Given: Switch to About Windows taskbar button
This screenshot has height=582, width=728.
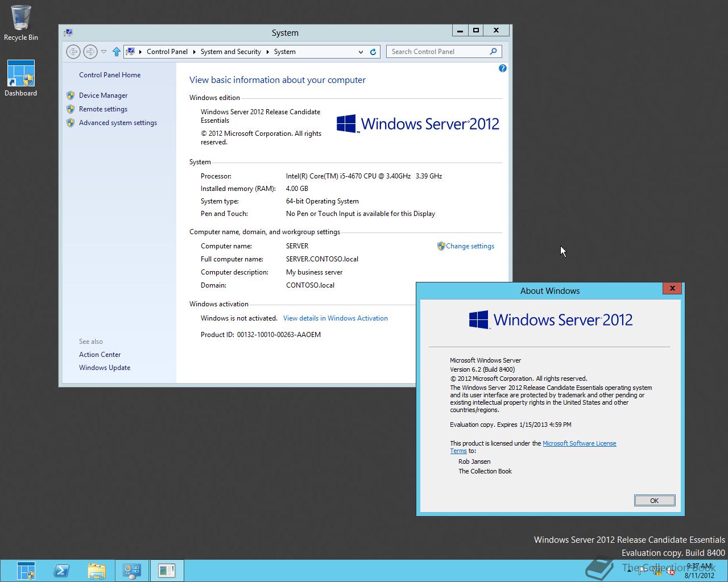Looking at the screenshot, I should point(167,571).
